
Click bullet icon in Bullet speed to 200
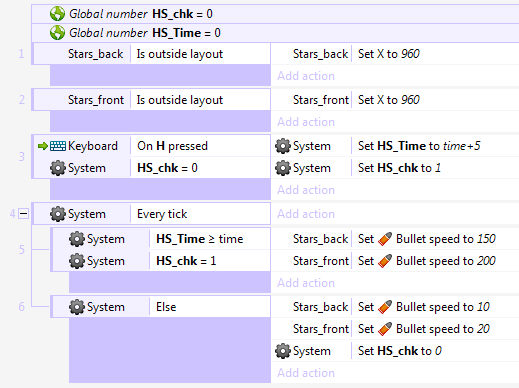coord(385,261)
